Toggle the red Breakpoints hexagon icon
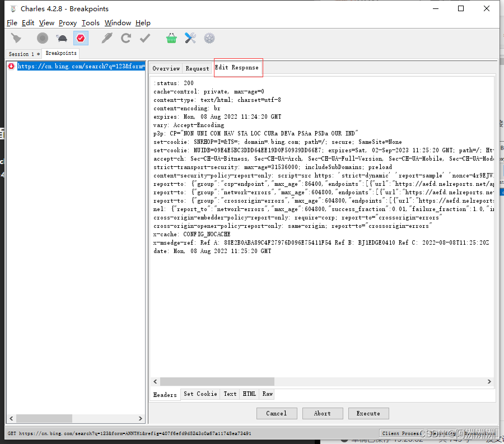The width and height of the screenshot is (504, 444). (81, 38)
